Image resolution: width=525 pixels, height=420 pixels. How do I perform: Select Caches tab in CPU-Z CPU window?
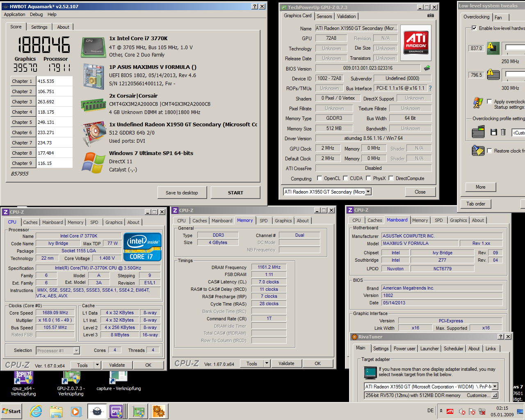tap(30, 222)
